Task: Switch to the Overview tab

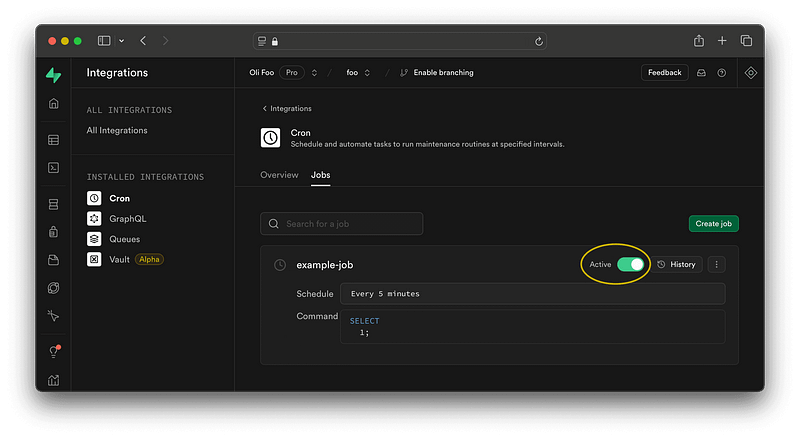Action: (279, 175)
